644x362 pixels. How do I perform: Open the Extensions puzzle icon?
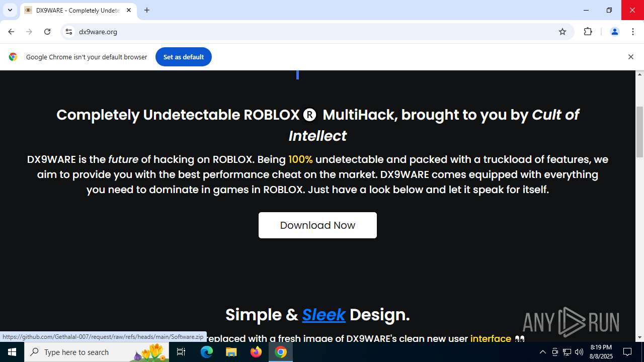pyautogui.click(x=588, y=32)
